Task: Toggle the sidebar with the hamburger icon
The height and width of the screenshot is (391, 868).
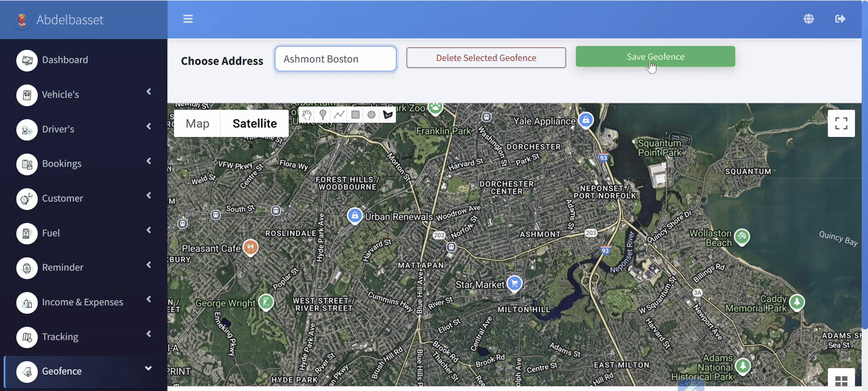Action: coord(188,18)
